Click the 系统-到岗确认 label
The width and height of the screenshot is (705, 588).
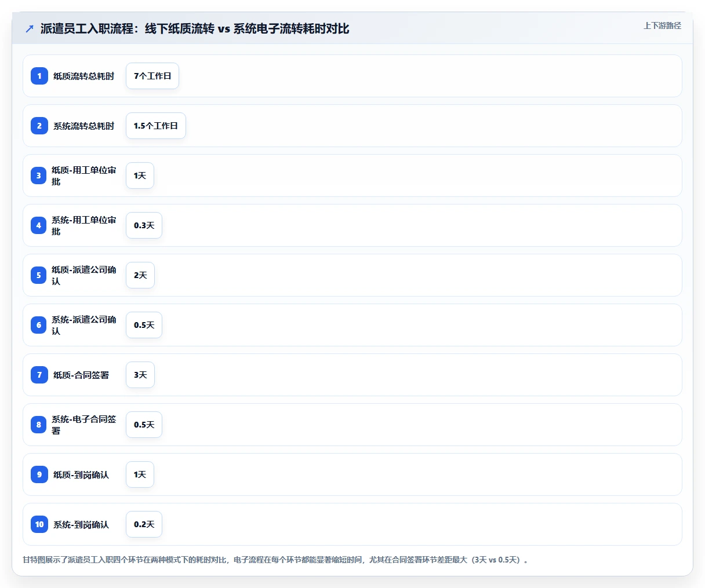coord(81,524)
